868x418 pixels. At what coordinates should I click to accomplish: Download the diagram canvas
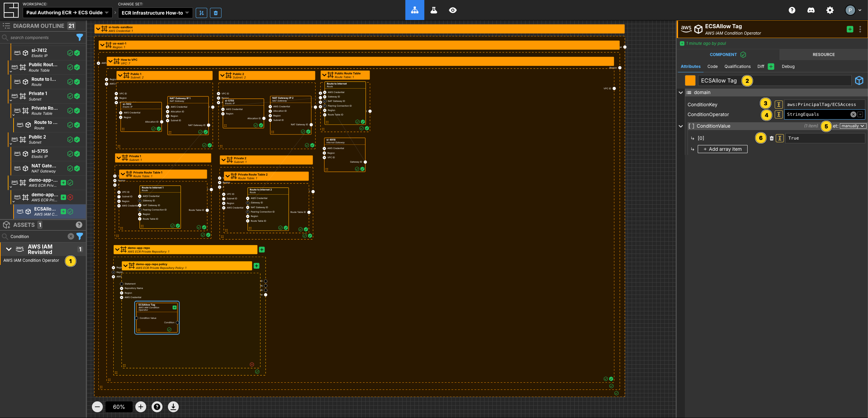pos(173,407)
